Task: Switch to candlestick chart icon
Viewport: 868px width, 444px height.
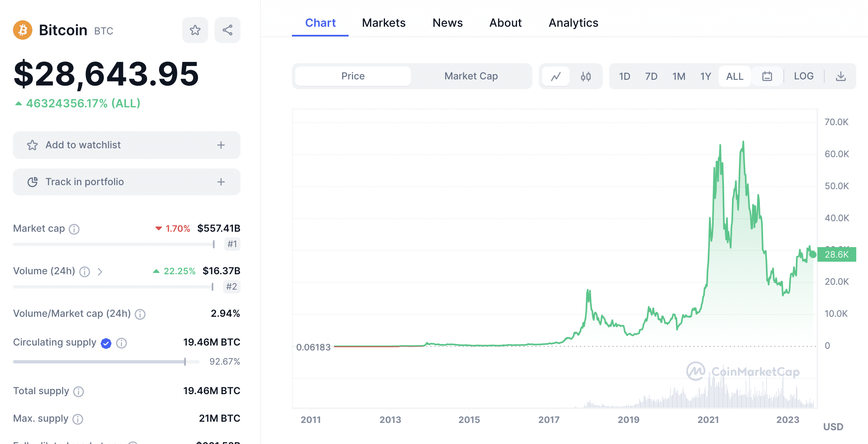Action: tap(586, 76)
